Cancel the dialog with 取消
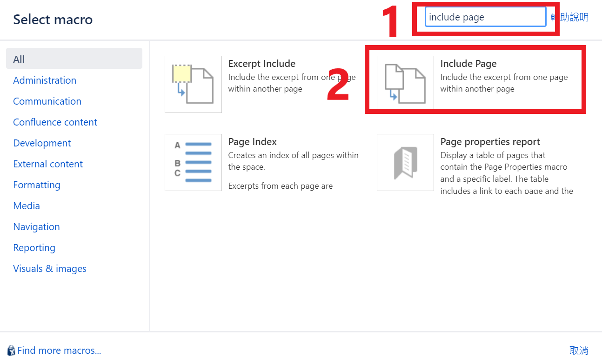This screenshot has width=602, height=364. pos(579,351)
